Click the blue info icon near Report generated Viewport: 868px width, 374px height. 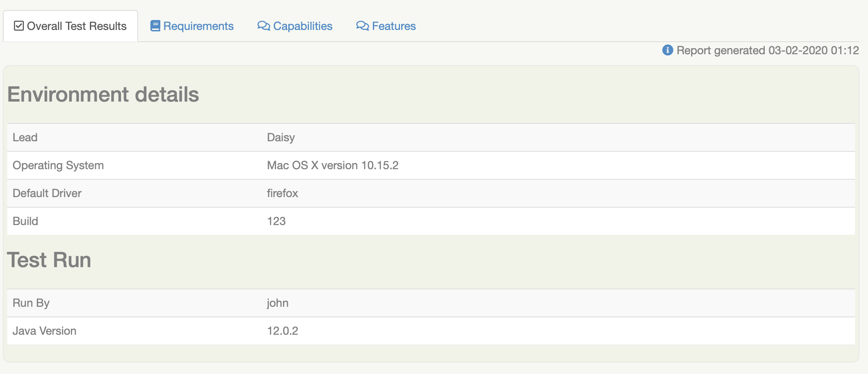click(668, 50)
